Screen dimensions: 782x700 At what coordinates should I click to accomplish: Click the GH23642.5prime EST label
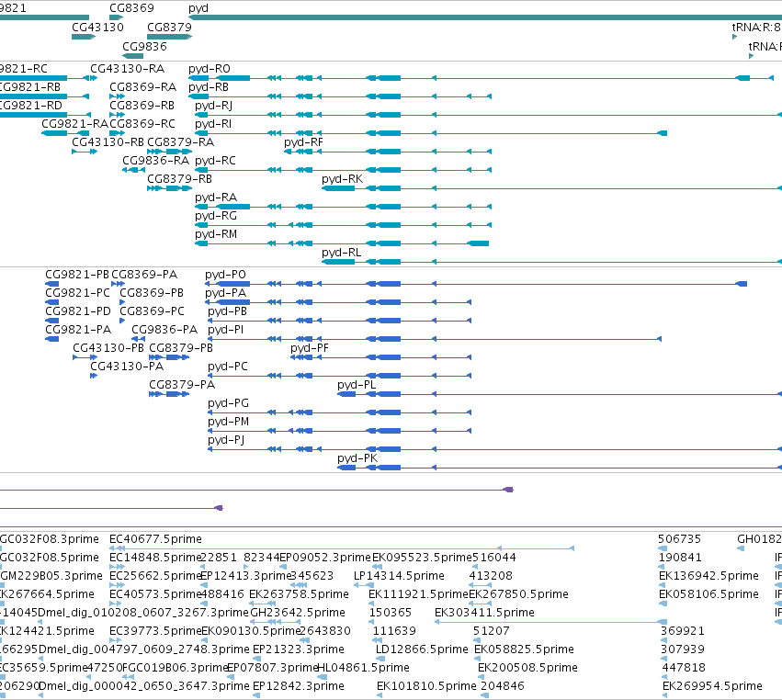(297, 614)
